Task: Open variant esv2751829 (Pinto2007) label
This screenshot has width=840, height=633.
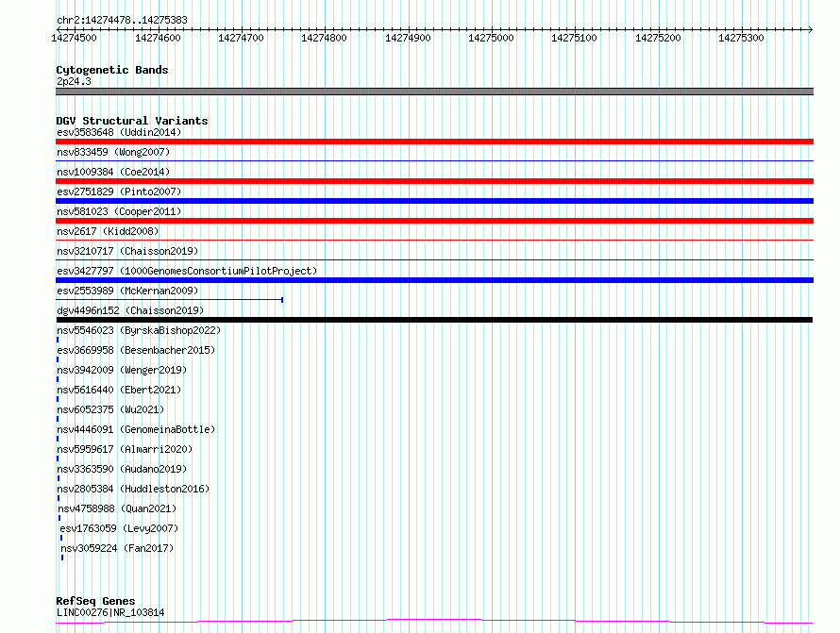Action: point(119,192)
